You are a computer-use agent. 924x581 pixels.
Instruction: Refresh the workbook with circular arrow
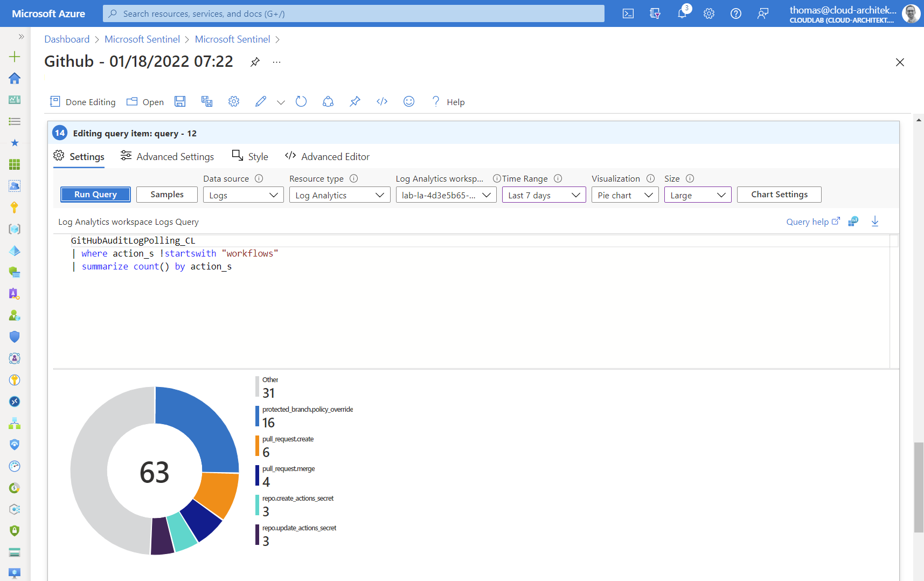(301, 101)
